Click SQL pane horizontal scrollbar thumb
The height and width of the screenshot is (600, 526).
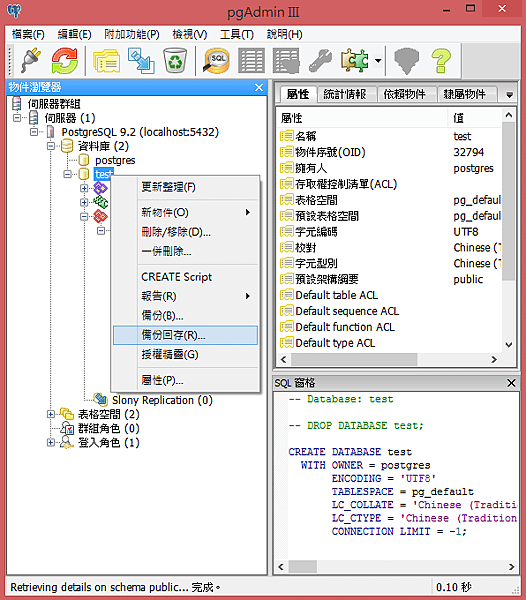click(x=303, y=566)
